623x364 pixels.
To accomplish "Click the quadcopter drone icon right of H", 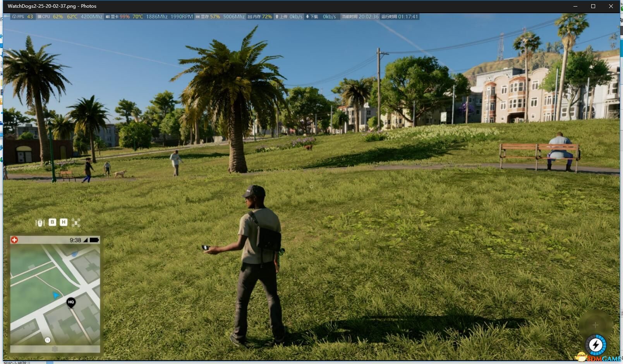I will point(76,223).
